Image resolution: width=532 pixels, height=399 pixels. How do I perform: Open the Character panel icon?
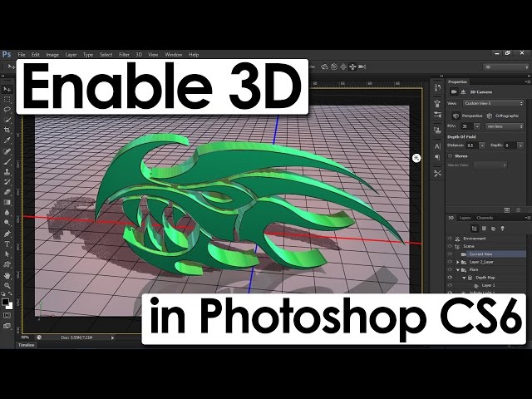pos(437,146)
